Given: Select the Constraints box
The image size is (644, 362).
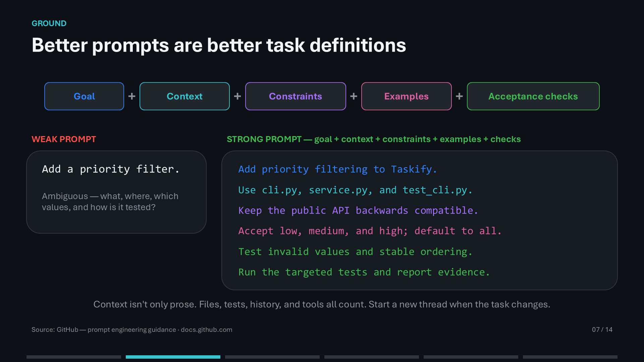Looking at the screenshot, I should coord(296,96).
